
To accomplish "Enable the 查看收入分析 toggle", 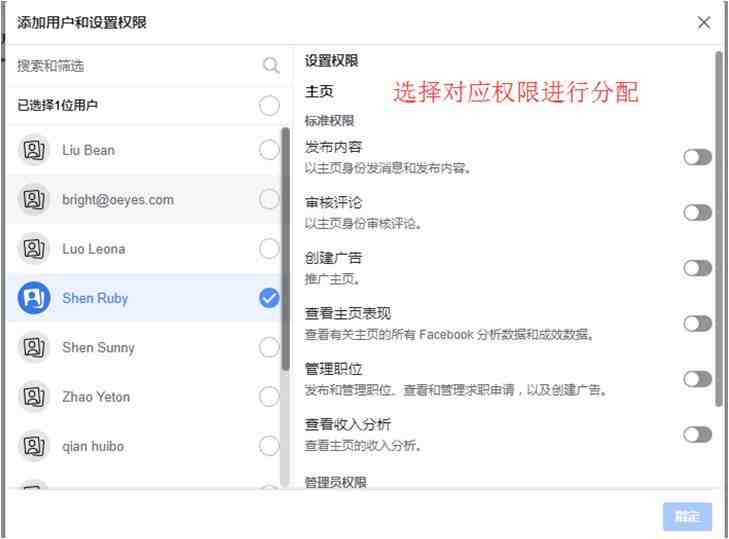I will tap(697, 434).
